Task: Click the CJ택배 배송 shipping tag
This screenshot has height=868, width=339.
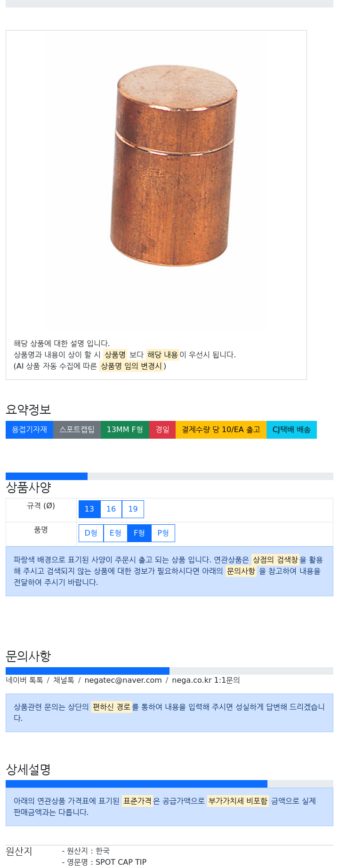Action: [291, 430]
